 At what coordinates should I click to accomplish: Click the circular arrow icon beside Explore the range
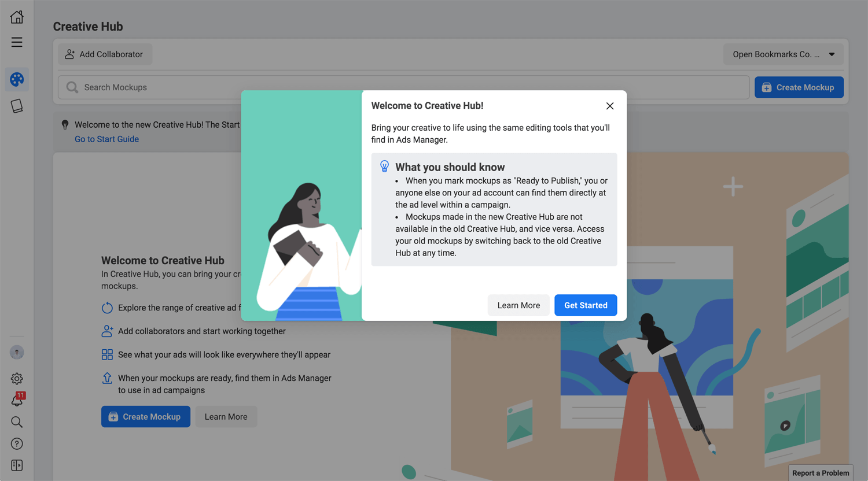(x=107, y=308)
